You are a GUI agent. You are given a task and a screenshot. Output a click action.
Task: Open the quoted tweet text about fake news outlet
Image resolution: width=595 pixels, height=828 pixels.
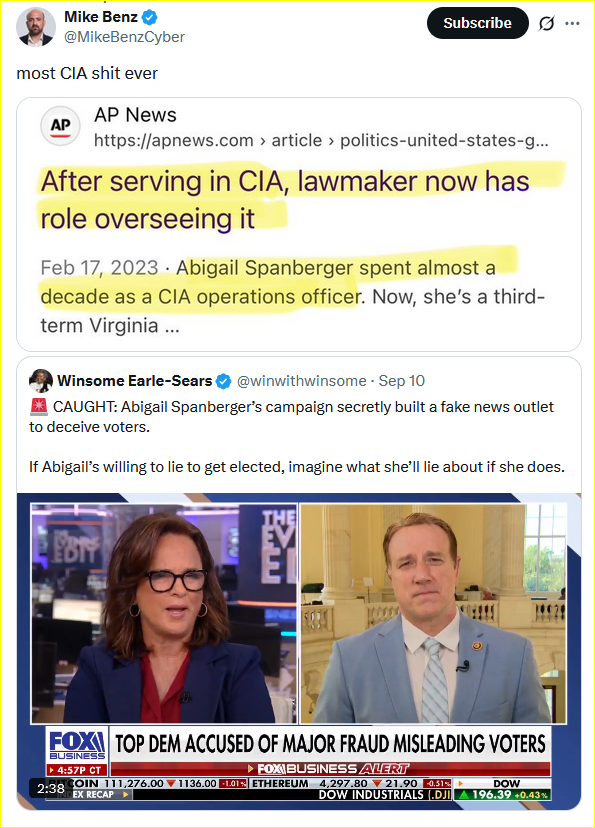[297, 437]
